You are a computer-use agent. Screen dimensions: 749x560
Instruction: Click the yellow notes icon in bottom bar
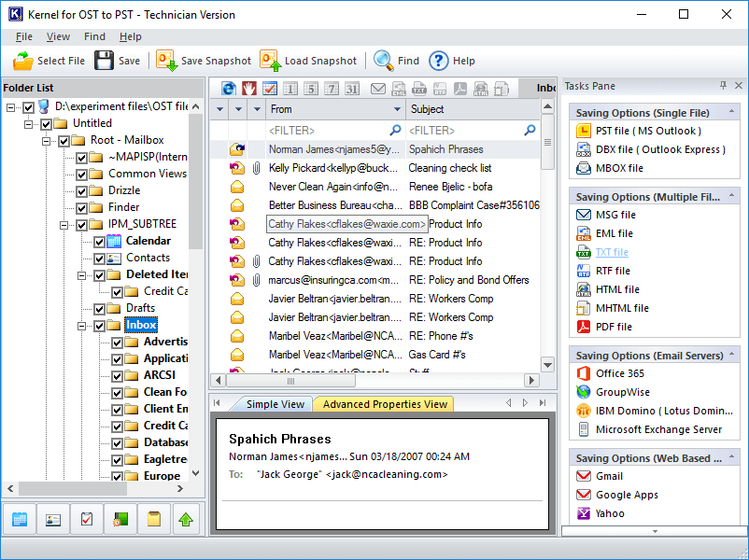click(x=154, y=519)
